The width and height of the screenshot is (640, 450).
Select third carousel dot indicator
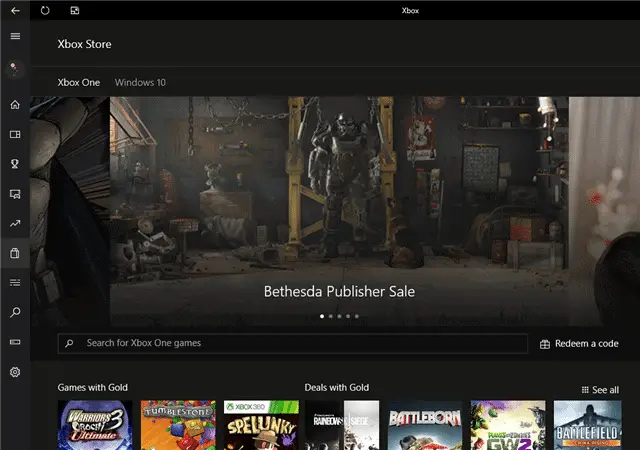[x=339, y=316]
